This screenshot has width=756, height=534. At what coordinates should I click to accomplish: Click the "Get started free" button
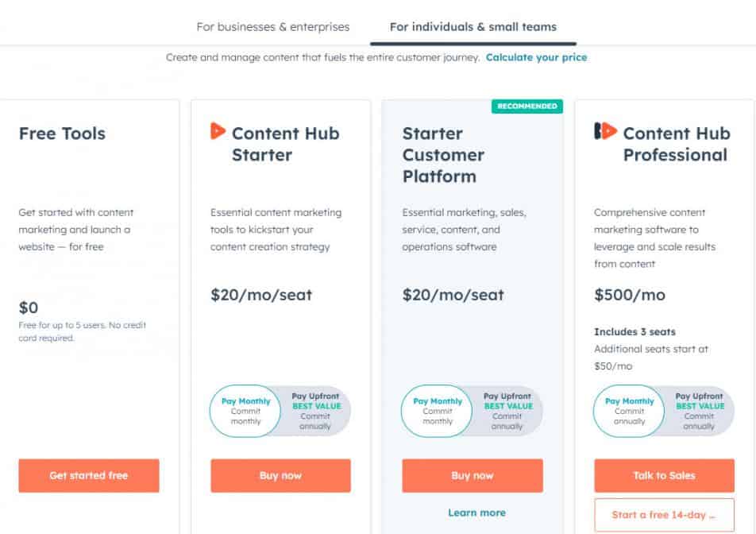tap(88, 475)
